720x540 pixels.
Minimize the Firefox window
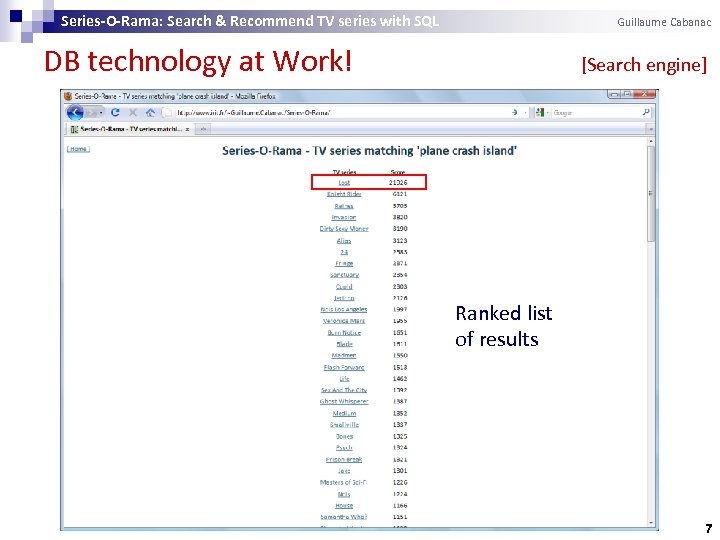[614, 94]
